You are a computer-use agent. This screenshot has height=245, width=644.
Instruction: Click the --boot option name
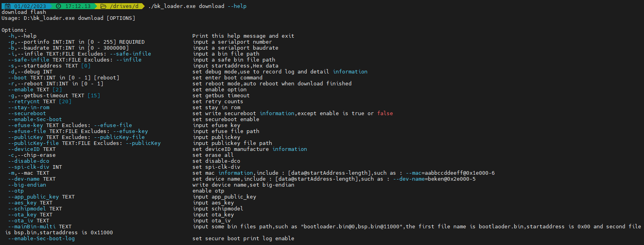18,77
